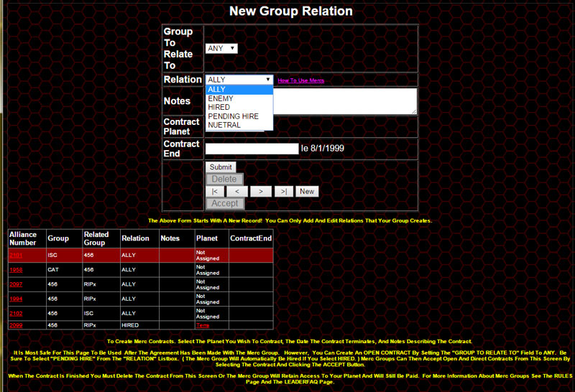
Task: Pick HIRED from the Relation options
Action: coord(239,107)
